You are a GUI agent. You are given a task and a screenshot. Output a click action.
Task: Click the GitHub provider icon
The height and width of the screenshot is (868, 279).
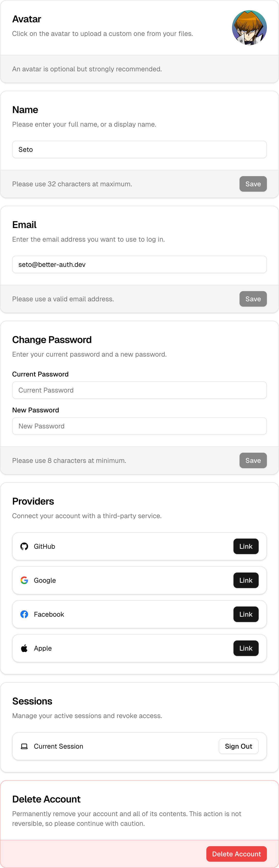[24, 546]
